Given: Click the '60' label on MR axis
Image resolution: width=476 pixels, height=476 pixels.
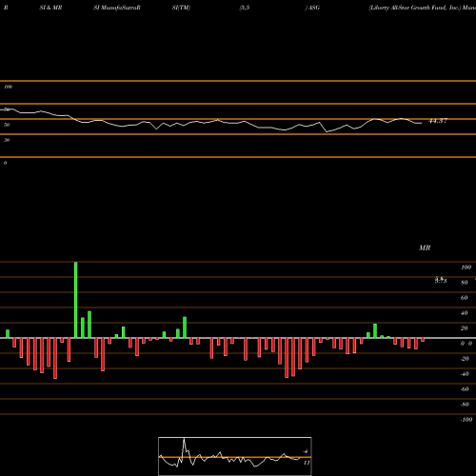Looking at the screenshot, I should click(x=465, y=298).
